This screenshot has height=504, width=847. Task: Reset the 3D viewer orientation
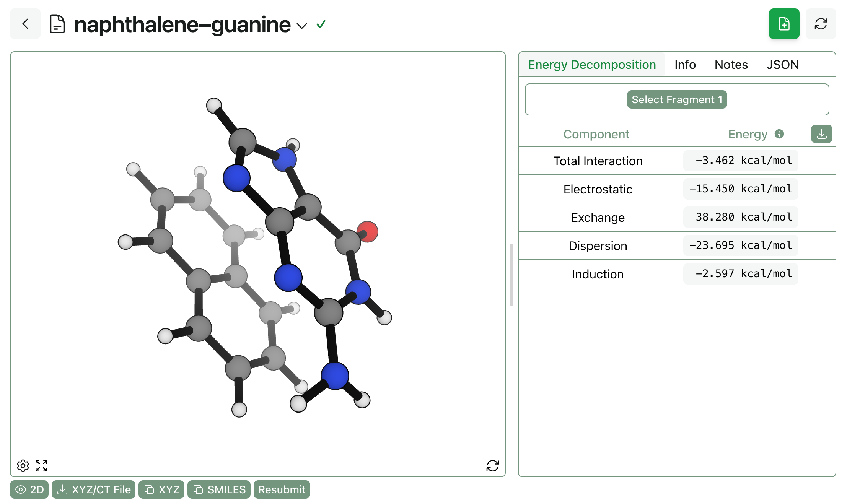pos(492,465)
